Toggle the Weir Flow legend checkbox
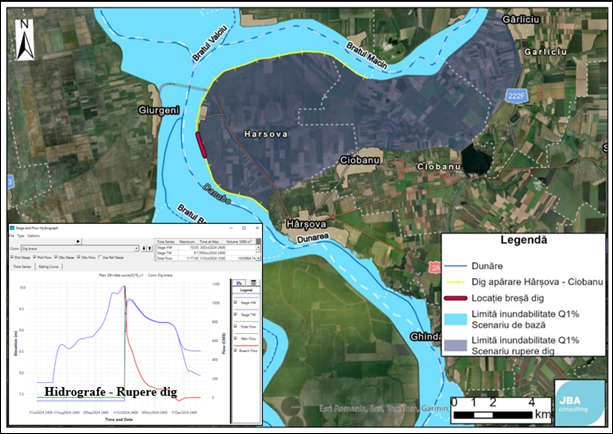 coord(235,338)
